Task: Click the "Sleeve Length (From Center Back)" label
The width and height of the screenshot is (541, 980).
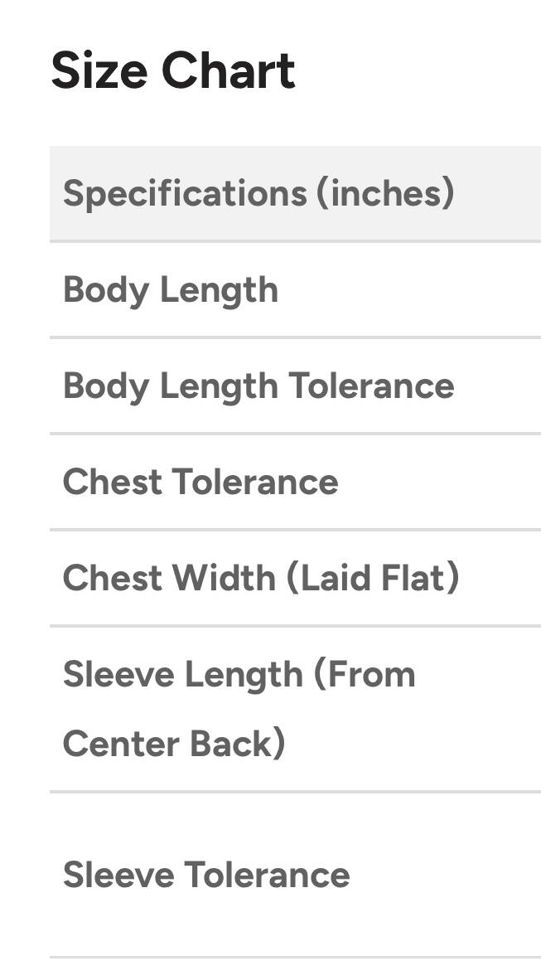Action: (239, 709)
